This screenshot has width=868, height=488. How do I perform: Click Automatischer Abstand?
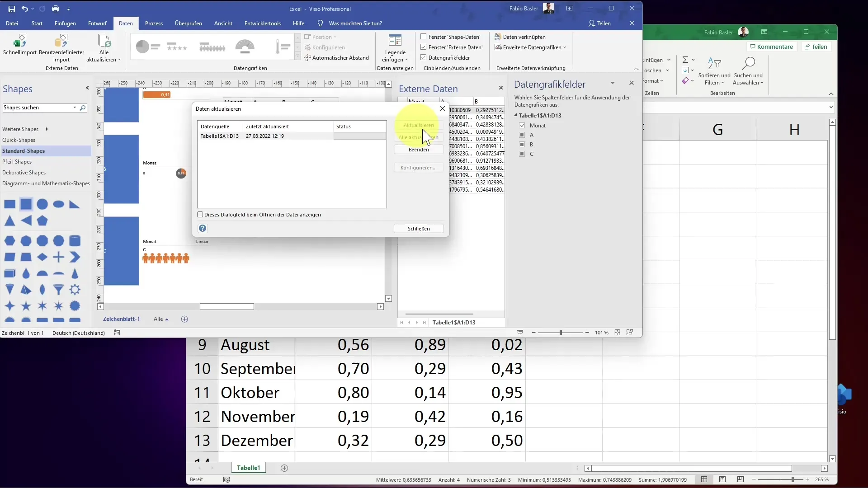pyautogui.click(x=336, y=58)
